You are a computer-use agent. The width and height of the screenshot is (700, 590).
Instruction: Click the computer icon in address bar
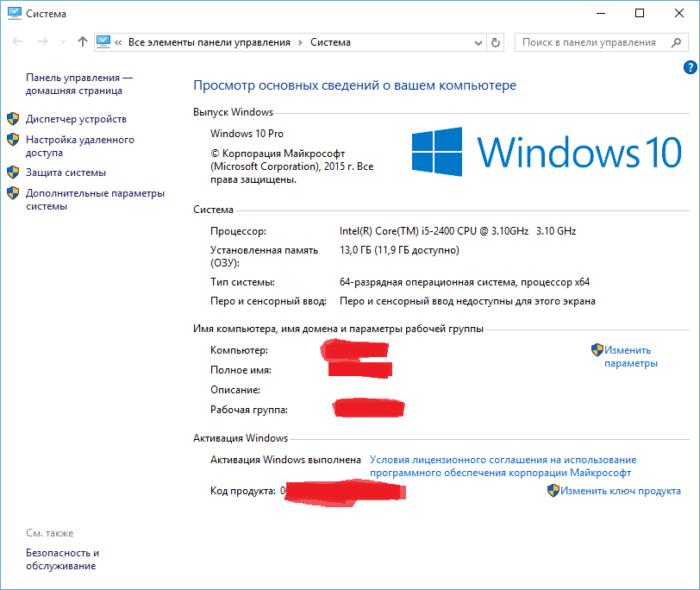(103, 42)
